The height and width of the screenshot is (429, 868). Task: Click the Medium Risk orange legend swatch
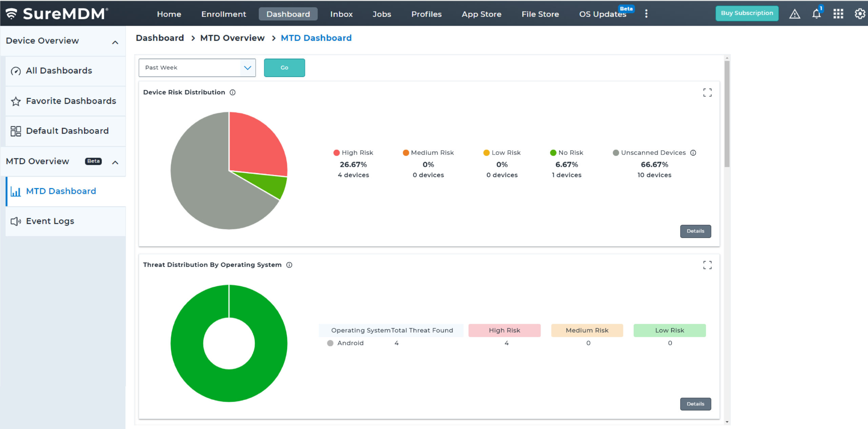(x=406, y=153)
